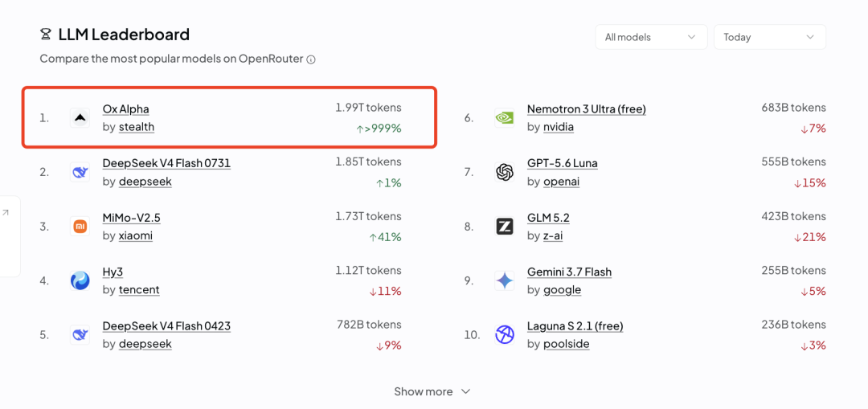This screenshot has height=409, width=868.
Task: Click the 21% decrease for GLM 5.2
Action: (x=809, y=237)
